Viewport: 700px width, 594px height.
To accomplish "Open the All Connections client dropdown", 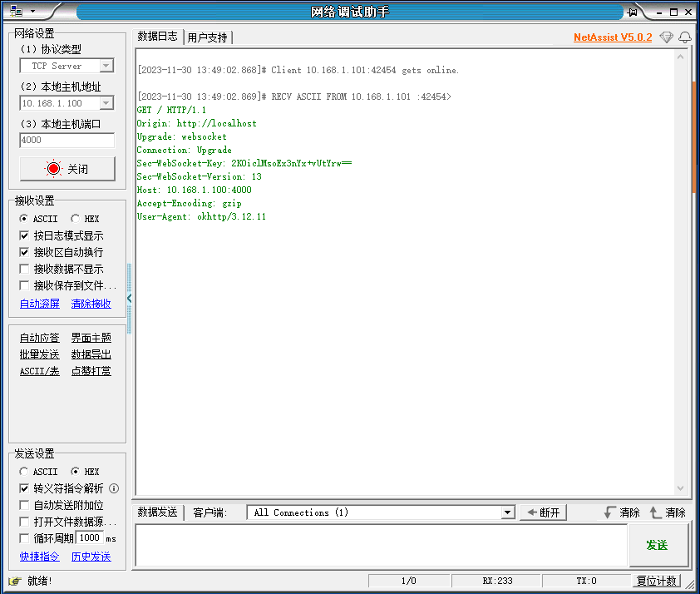I will click(508, 512).
